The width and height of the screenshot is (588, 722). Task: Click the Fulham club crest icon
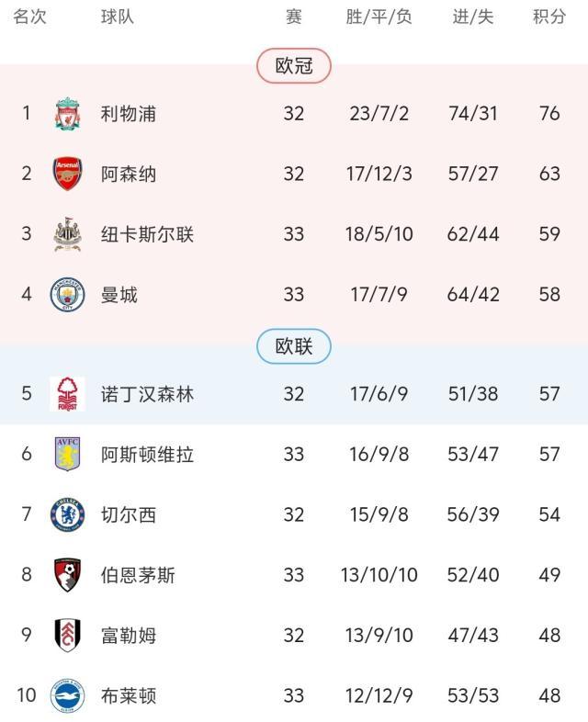[67, 635]
